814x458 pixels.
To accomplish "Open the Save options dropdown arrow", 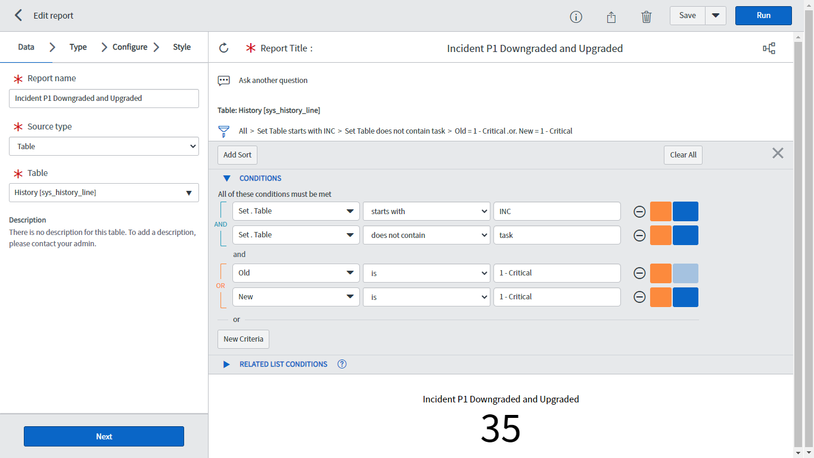I will (715, 16).
